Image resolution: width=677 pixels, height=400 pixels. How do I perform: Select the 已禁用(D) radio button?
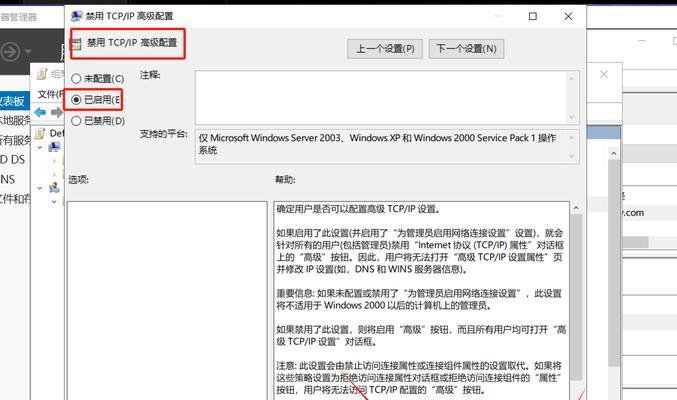tap(76, 121)
